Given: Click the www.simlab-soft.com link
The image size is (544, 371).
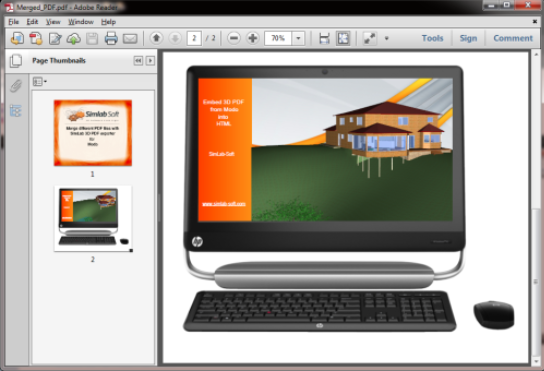Looking at the screenshot, I should tap(224, 204).
